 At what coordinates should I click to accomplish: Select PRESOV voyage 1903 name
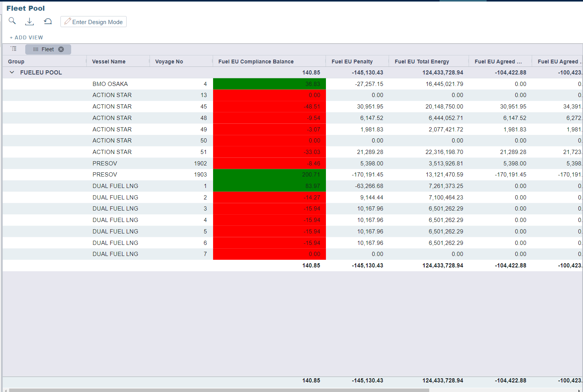[105, 175]
